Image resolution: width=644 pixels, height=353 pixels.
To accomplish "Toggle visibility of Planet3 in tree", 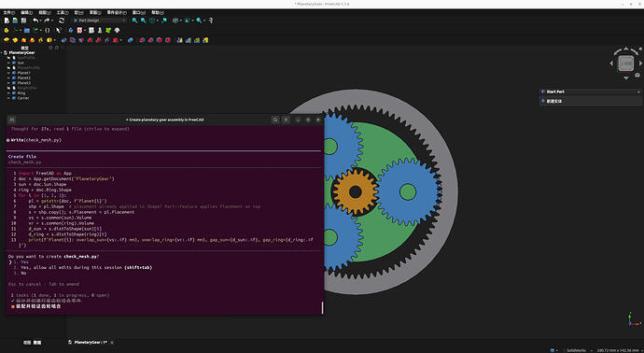I will click(8, 83).
